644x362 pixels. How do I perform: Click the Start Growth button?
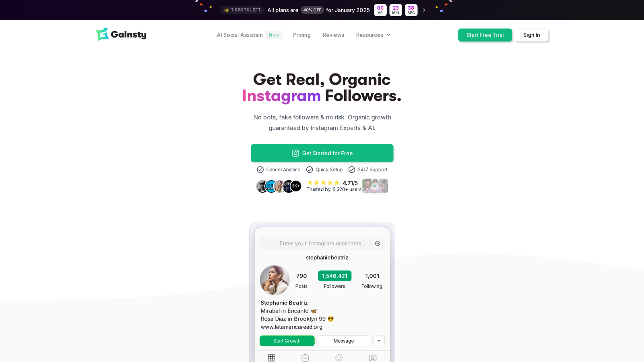287,341
